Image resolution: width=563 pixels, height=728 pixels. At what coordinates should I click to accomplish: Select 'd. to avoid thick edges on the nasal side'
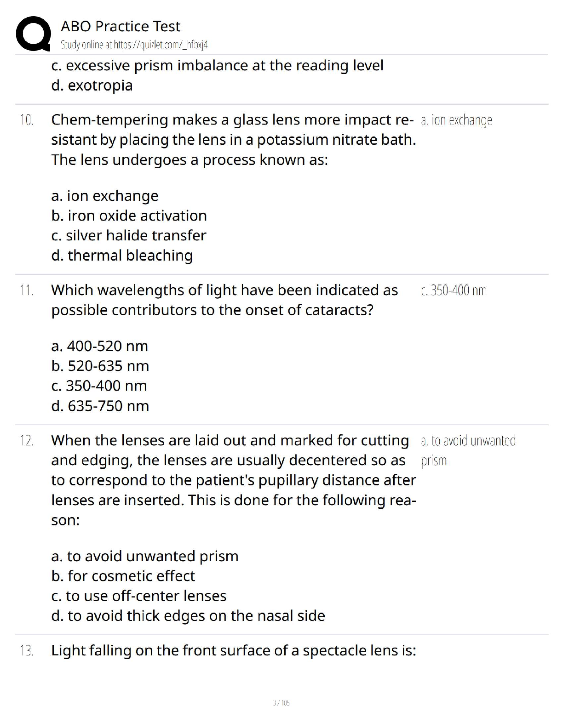point(188,616)
